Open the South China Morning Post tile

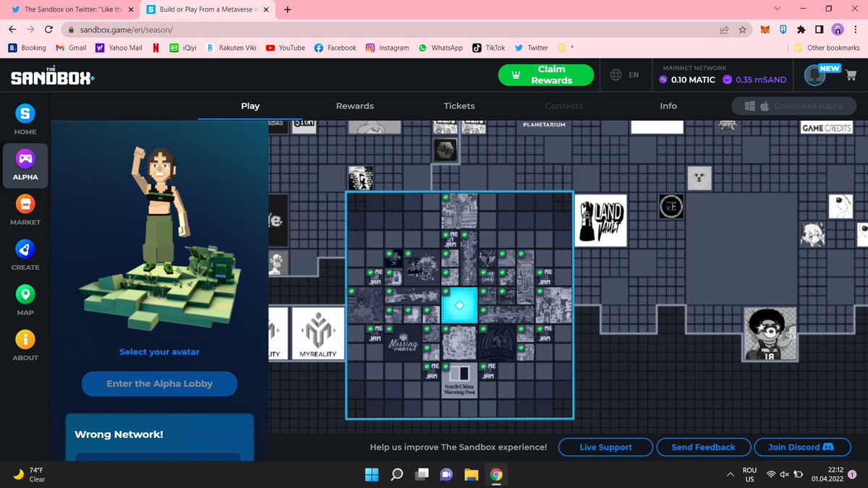pyautogui.click(x=459, y=380)
